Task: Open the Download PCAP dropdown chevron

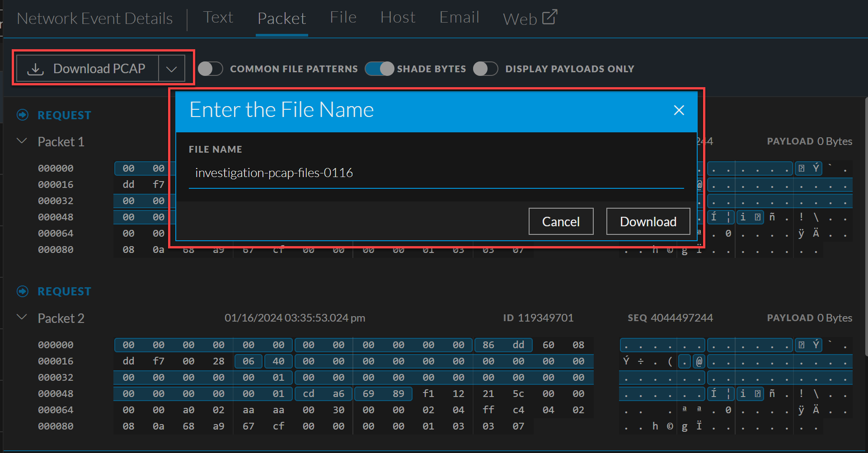Action: (171, 68)
